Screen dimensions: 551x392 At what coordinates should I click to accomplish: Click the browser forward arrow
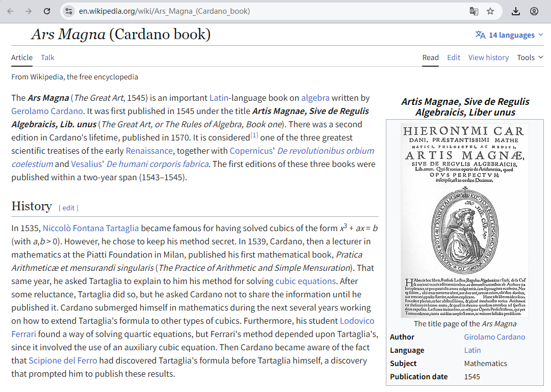(29, 11)
